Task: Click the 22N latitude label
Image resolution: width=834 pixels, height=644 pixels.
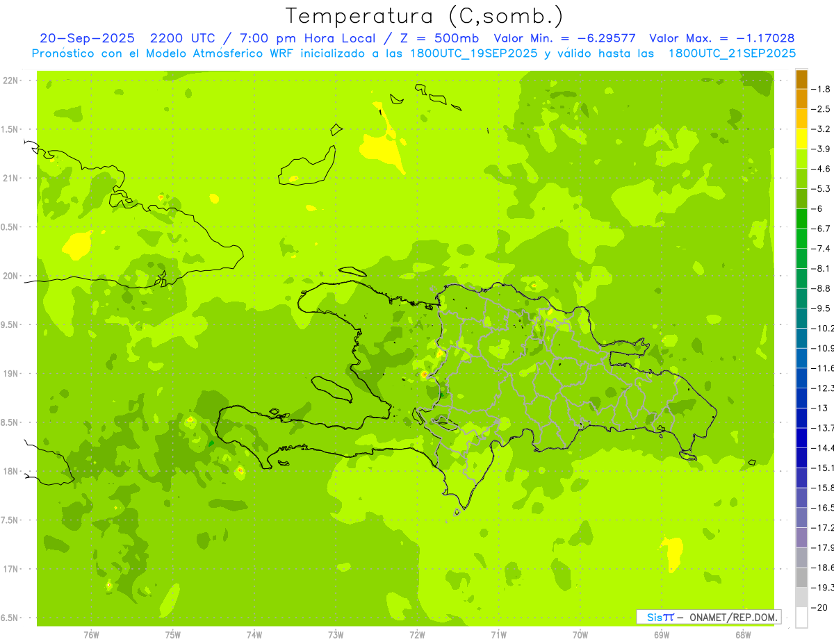Action: 10,81
